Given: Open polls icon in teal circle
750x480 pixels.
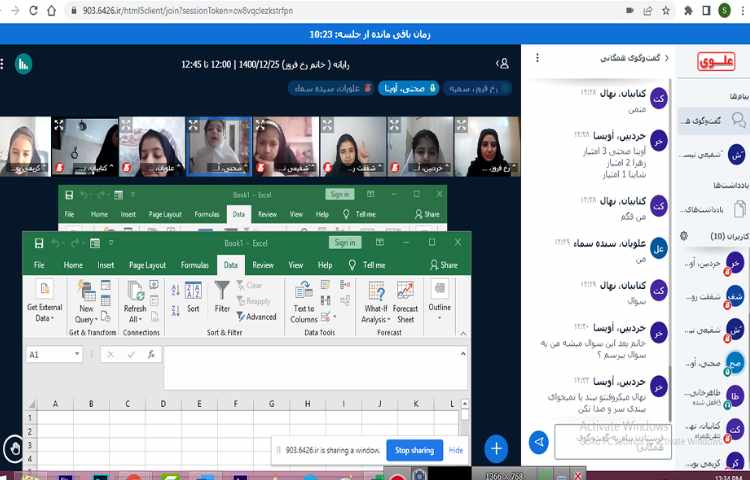Looking at the screenshot, I should pyautogui.click(x=23, y=64).
